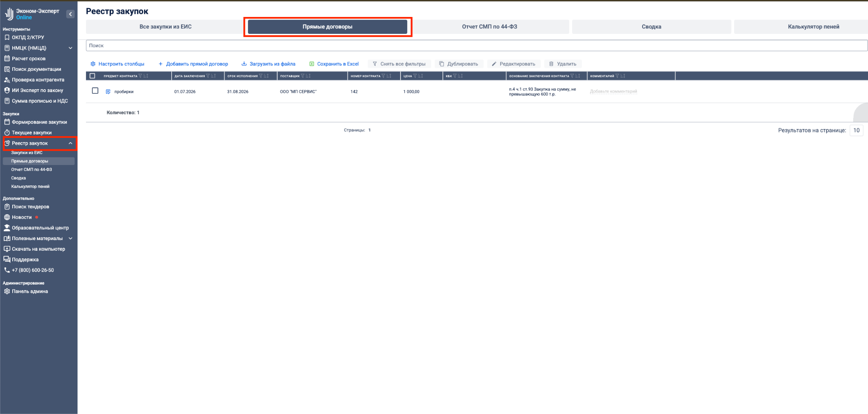Collapse the sidebar with the arrow button
The height and width of the screenshot is (414, 868).
coord(71,14)
